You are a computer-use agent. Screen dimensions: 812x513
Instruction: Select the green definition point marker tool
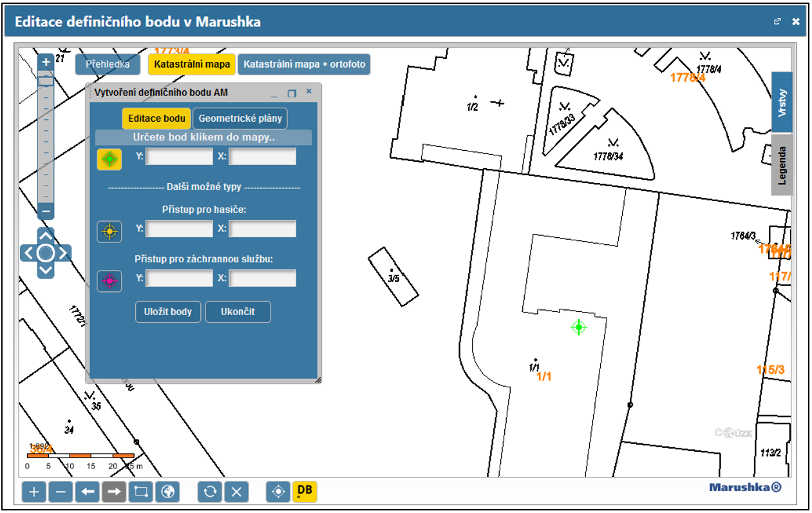pos(109,159)
